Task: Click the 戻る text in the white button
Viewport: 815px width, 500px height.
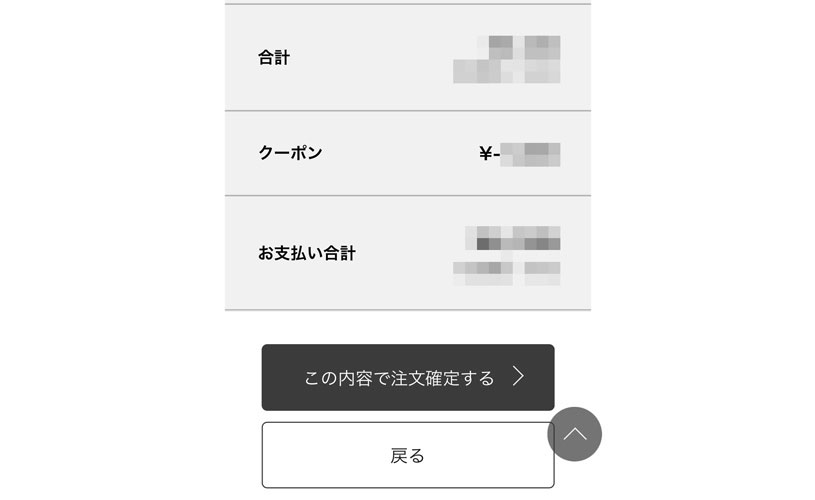Action: (x=408, y=456)
